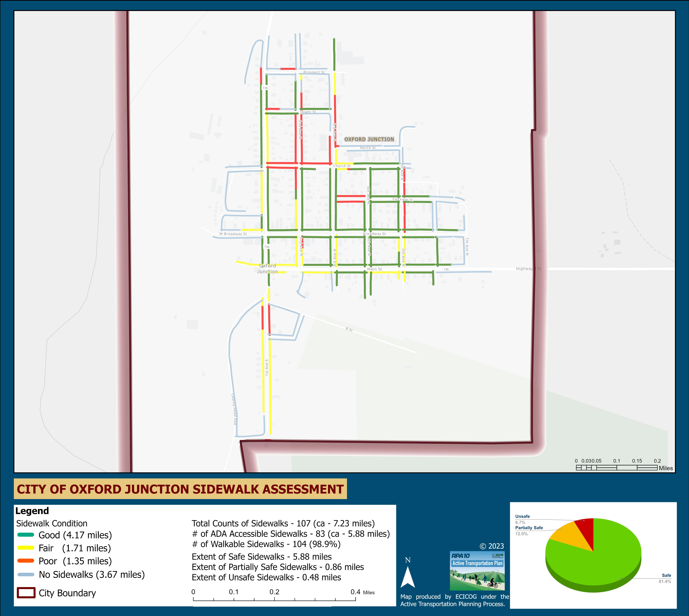Click the '© 2023' copyright text
689x616 pixels.
click(492, 546)
